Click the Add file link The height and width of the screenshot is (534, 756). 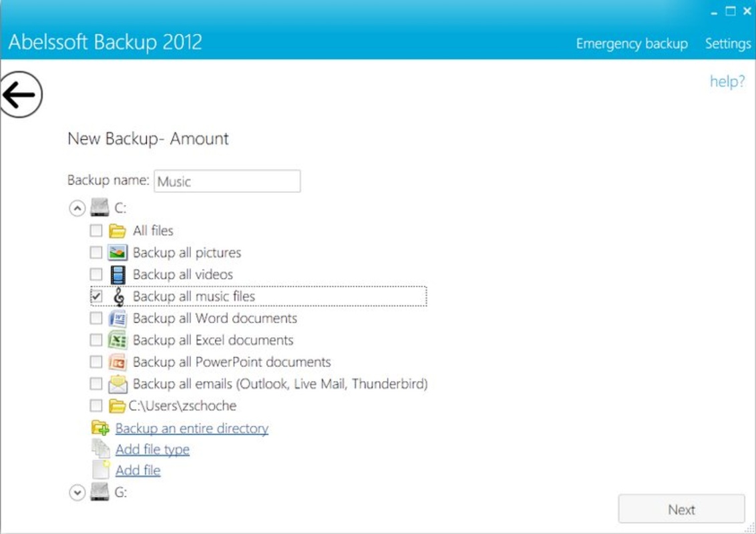pyautogui.click(x=138, y=471)
